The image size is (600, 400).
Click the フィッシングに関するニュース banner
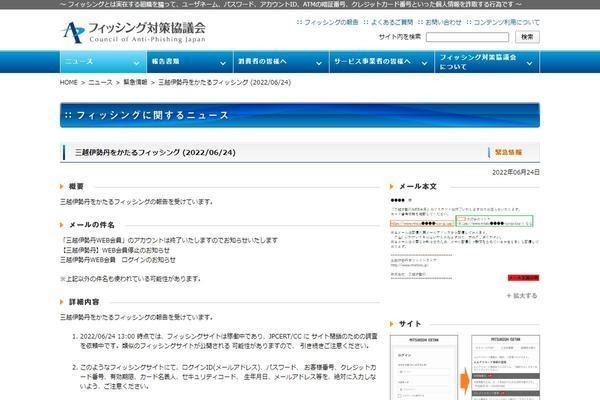click(300, 115)
